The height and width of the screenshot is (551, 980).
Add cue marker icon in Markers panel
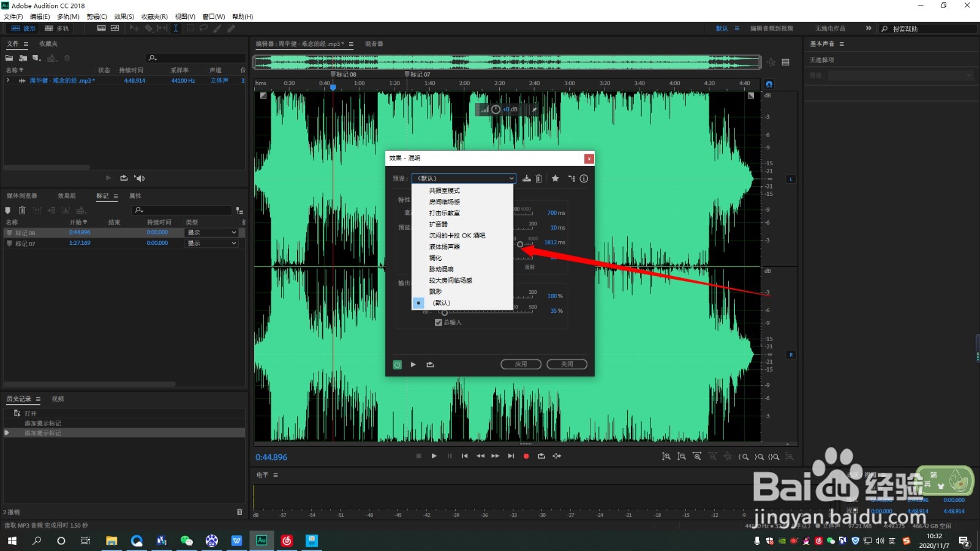(x=8, y=210)
